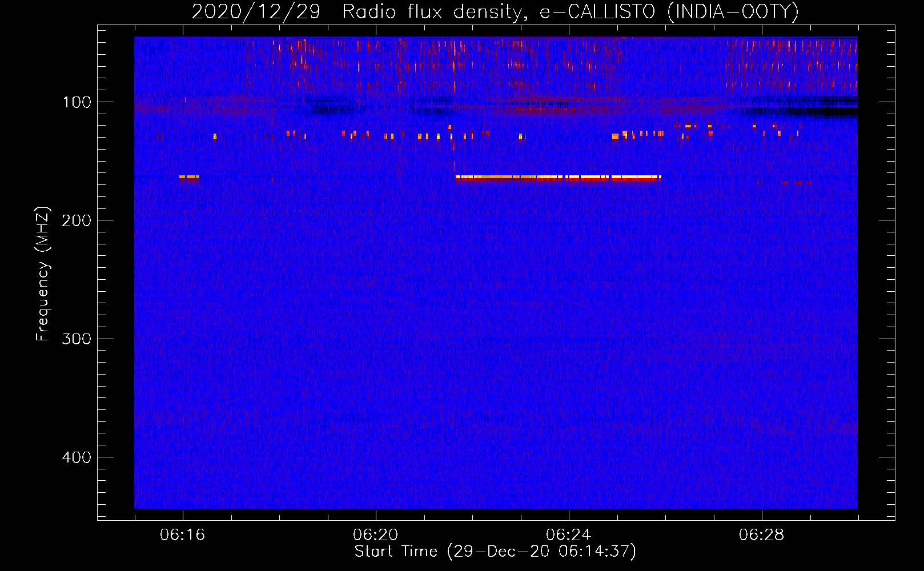
Task: Click the 06:20 time tick label
Action: point(376,535)
